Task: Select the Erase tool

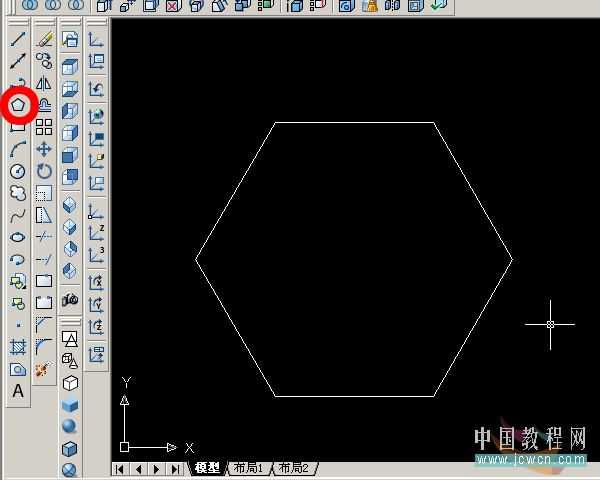Action: (44, 39)
